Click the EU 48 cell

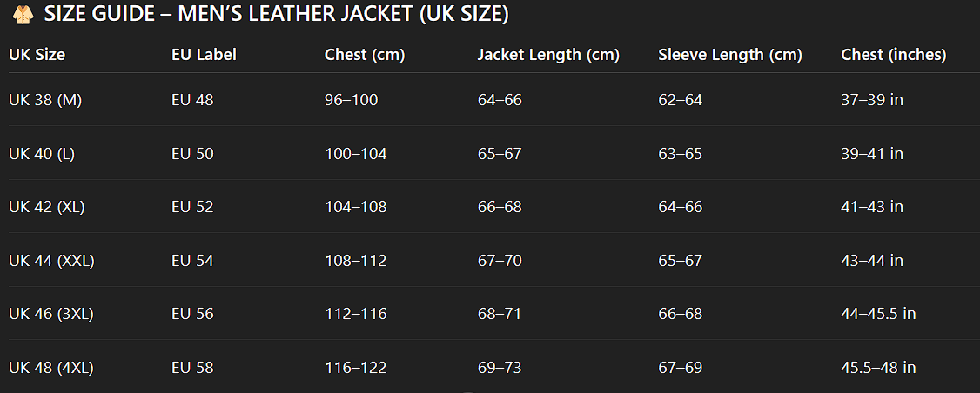[x=192, y=99]
